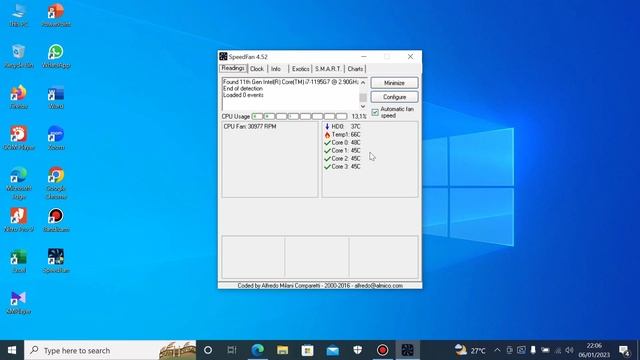Open the network icon in tray

click(x=558, y=350)
